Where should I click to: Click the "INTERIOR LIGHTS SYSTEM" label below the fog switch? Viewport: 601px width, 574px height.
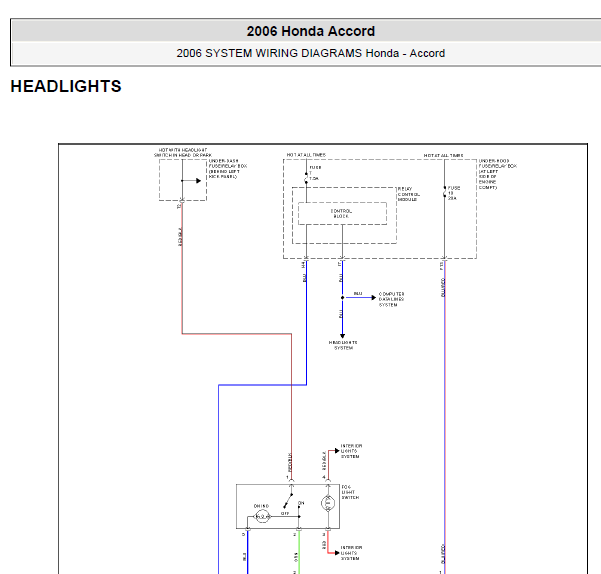pyautogui.click(x=351, y=553)
